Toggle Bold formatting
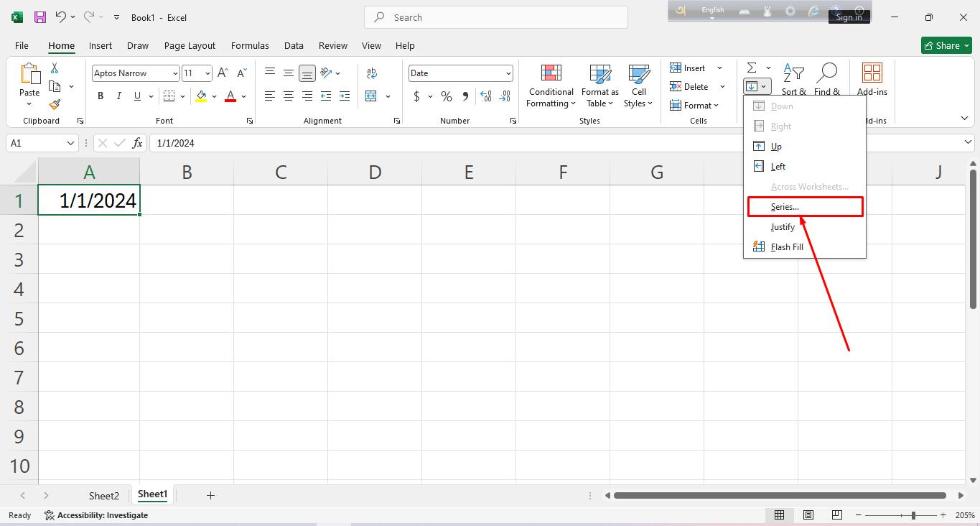980x526 pixels. point(101,96)
